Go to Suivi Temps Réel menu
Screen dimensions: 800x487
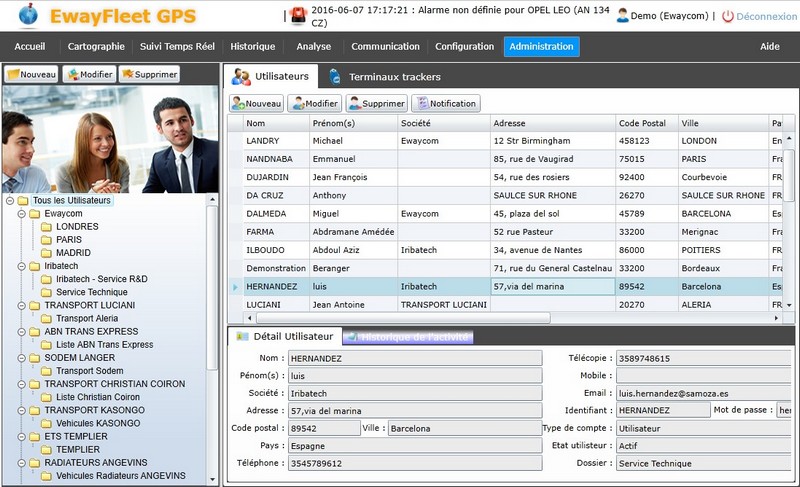point(177,46)
